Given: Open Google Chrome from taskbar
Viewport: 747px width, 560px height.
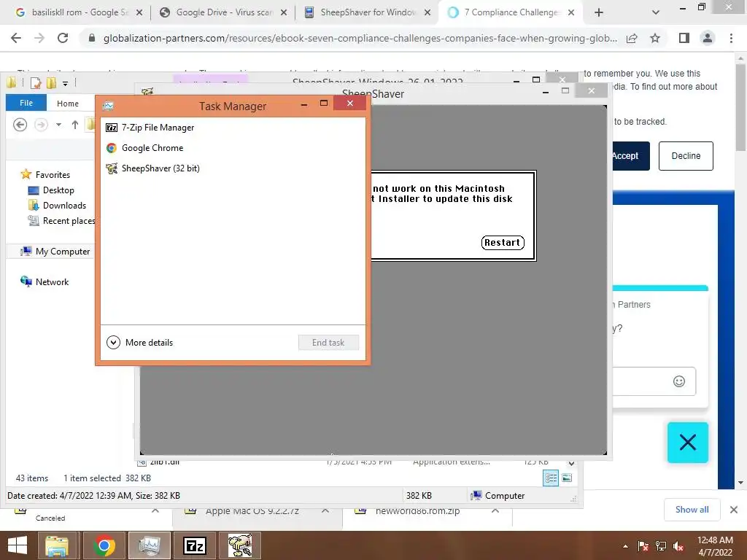Looking at the screenshot, I should coord(104,545).
